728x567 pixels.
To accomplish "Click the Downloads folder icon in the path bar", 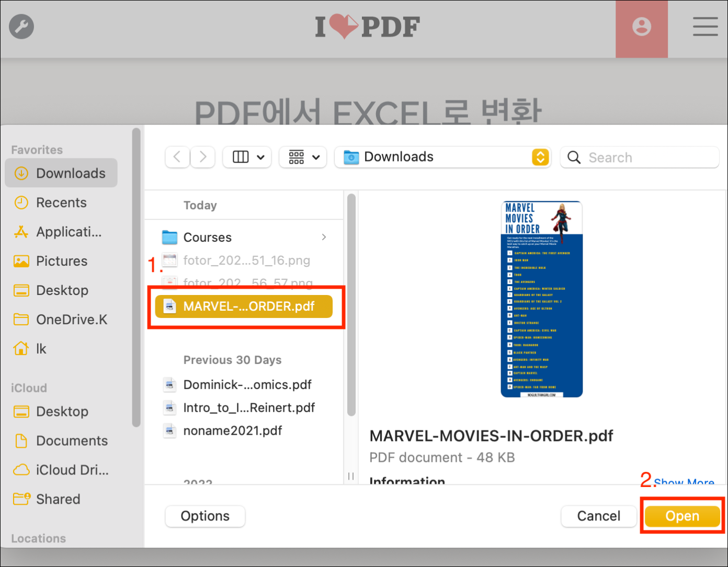I will pyautogui.click(x=350, y=156).
